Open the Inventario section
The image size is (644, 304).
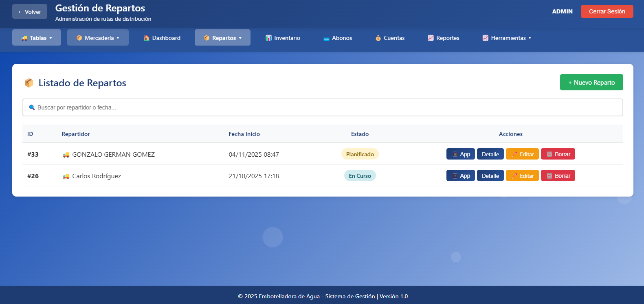tap(283, 38)
